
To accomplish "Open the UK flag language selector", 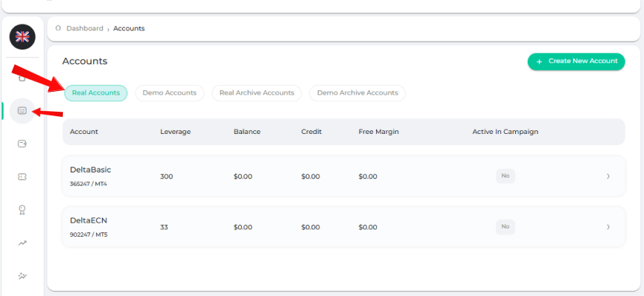I will (x=23, y=37).
